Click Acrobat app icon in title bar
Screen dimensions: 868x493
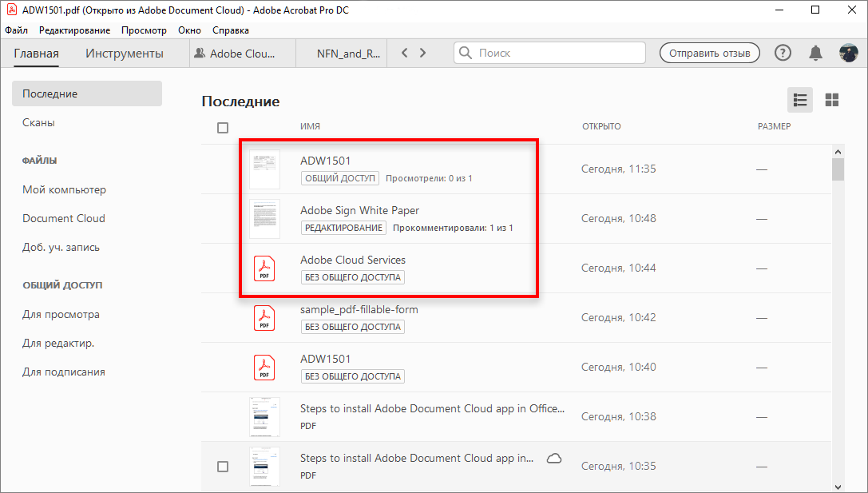[11, 10]
